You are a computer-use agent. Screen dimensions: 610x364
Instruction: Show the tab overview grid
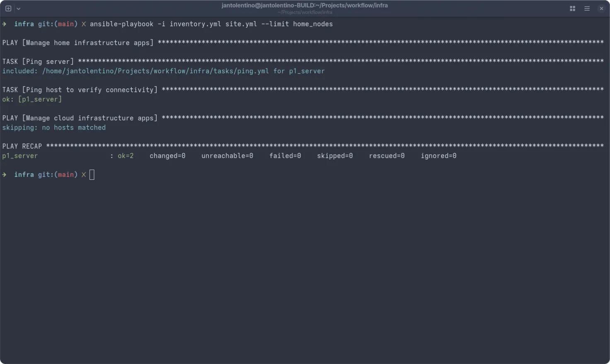(x=573, y=8)
